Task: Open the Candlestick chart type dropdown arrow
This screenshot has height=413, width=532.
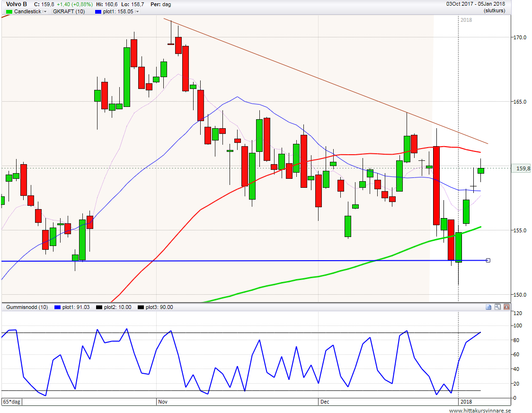Action: click(45, 11)
